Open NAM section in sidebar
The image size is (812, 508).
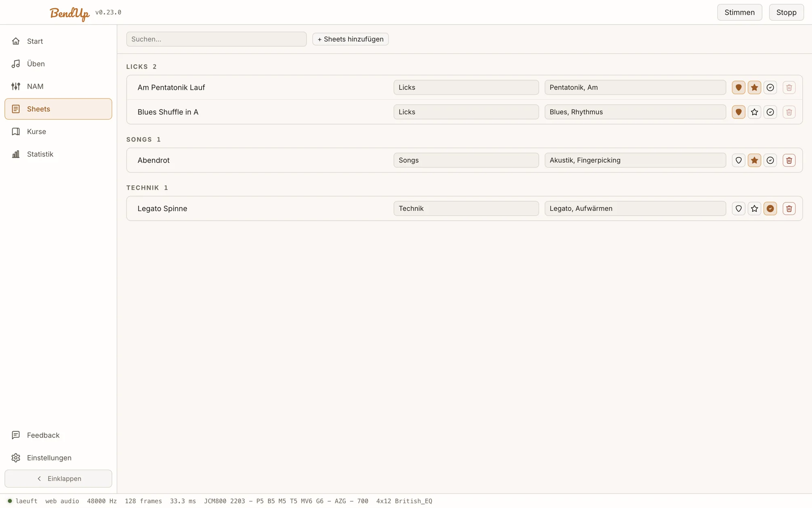58,86
